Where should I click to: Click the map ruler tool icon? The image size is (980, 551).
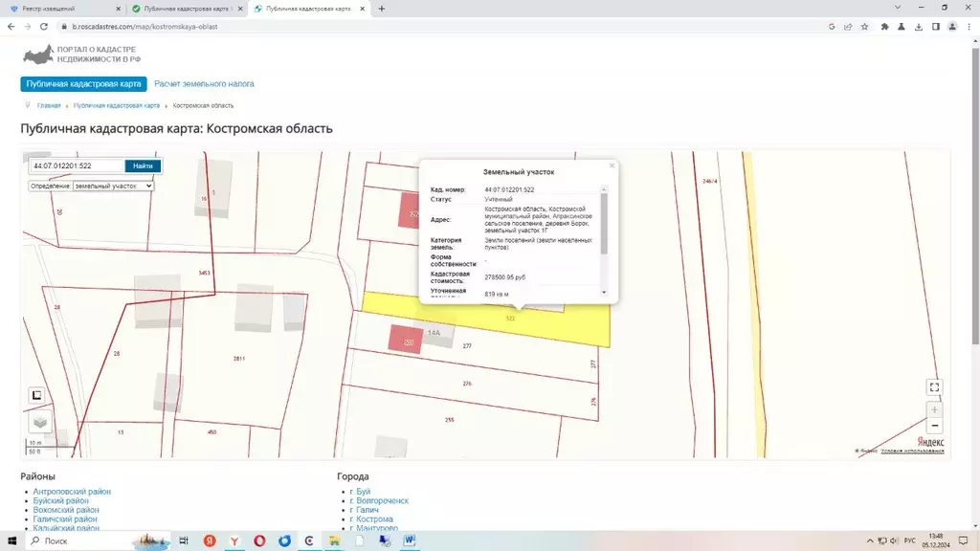(x=37, y=395)
